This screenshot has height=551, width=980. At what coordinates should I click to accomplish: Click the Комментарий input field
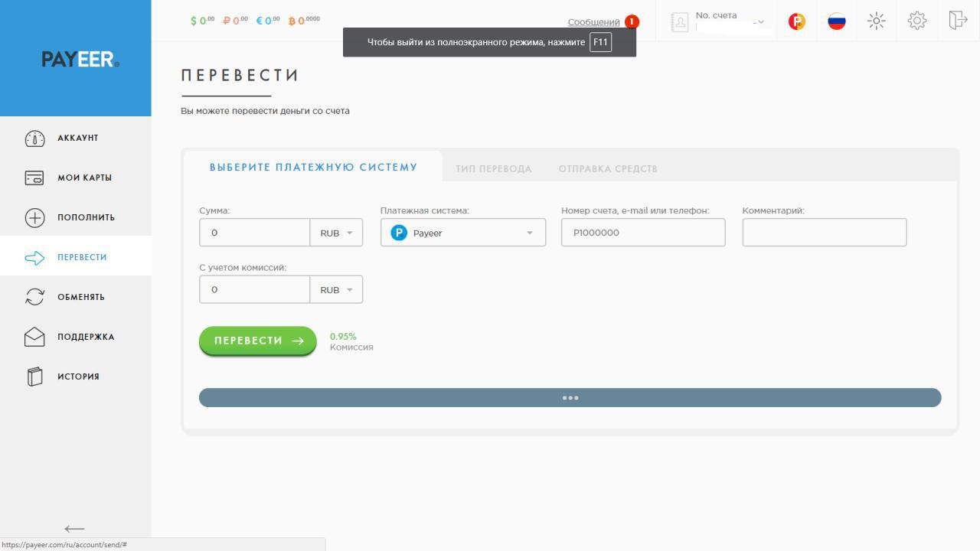(x=825, y=233)
